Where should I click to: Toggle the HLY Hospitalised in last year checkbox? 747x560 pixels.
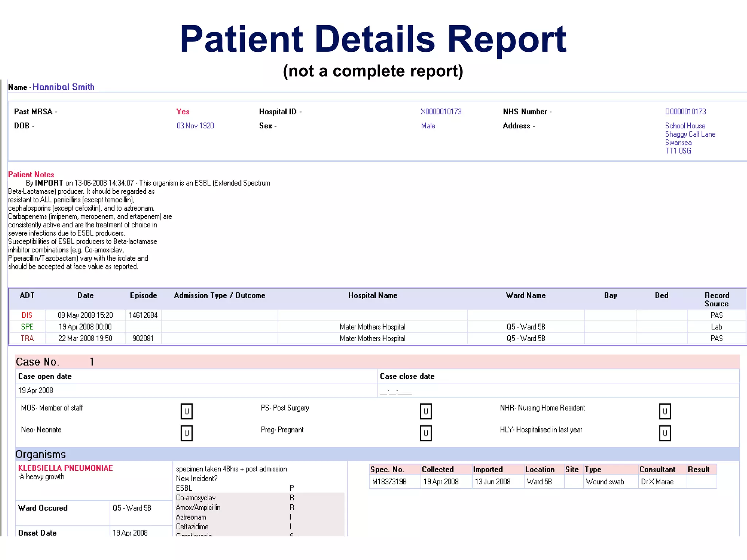pyautogui.click(x=665, y=433)
